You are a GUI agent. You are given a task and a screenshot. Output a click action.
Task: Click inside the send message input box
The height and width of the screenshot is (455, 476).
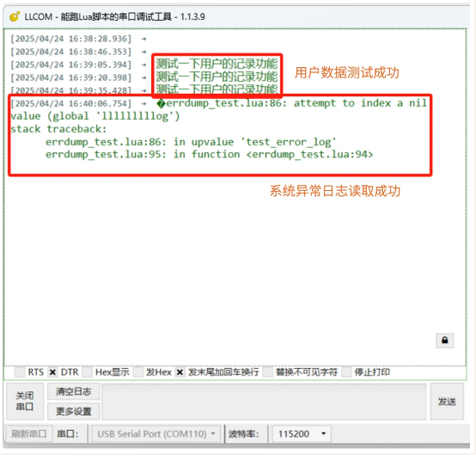coord(264,402)
